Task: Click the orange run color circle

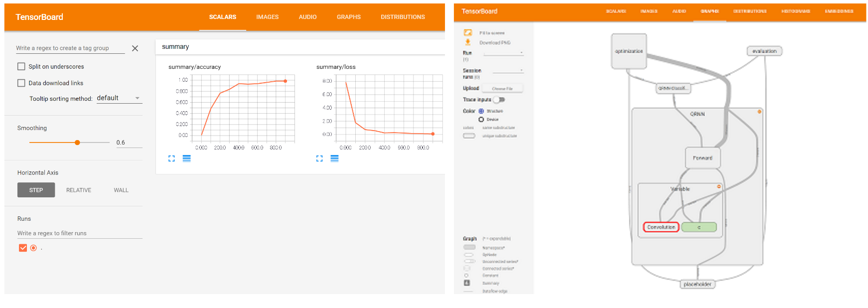Action: [x=33, y=248]
